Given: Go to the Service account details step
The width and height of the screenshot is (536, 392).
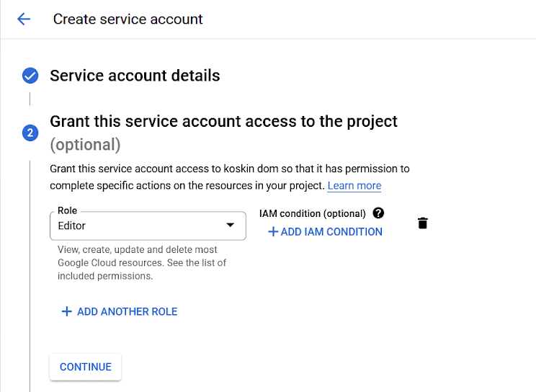Looking at the screenshot, I should coord(135,76).
